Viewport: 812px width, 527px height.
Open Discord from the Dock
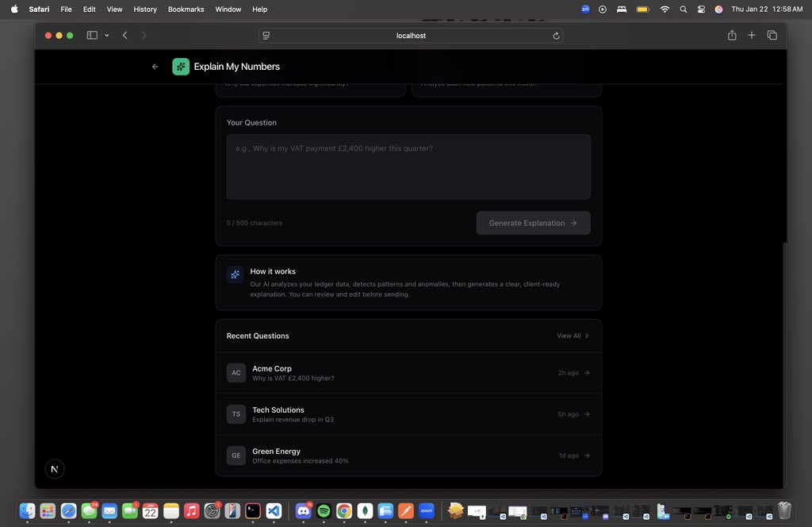pyautogui.click(x=304, y=511)
